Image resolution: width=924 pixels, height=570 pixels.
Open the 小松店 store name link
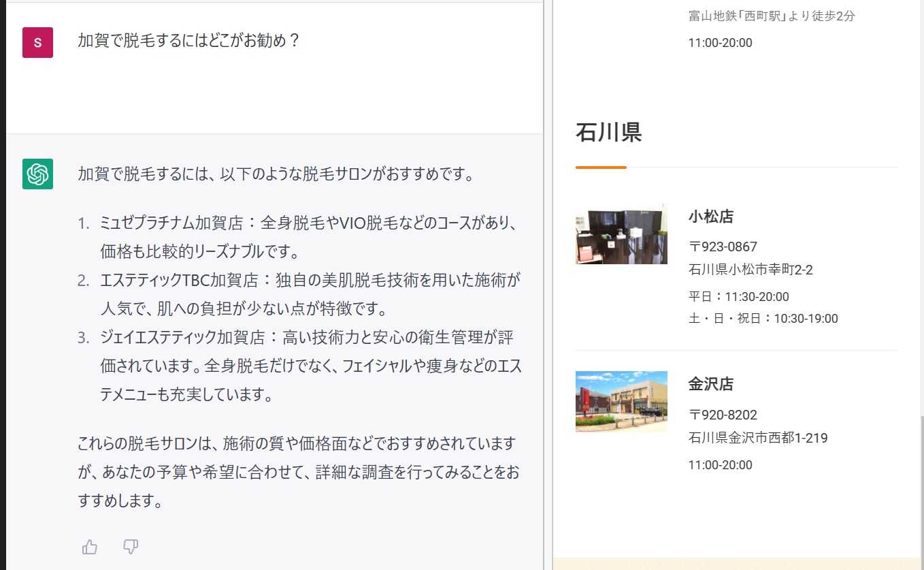pyautogui.click(x=711, y=217)
